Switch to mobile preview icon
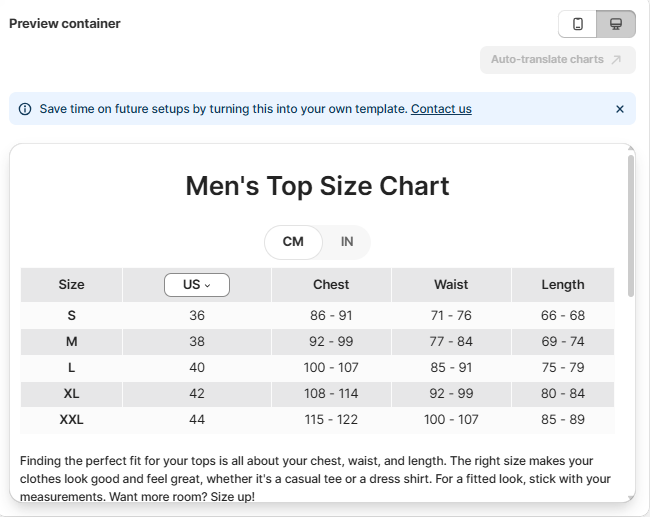Screen dimensions: 650x517 click(x=577, y=24)
